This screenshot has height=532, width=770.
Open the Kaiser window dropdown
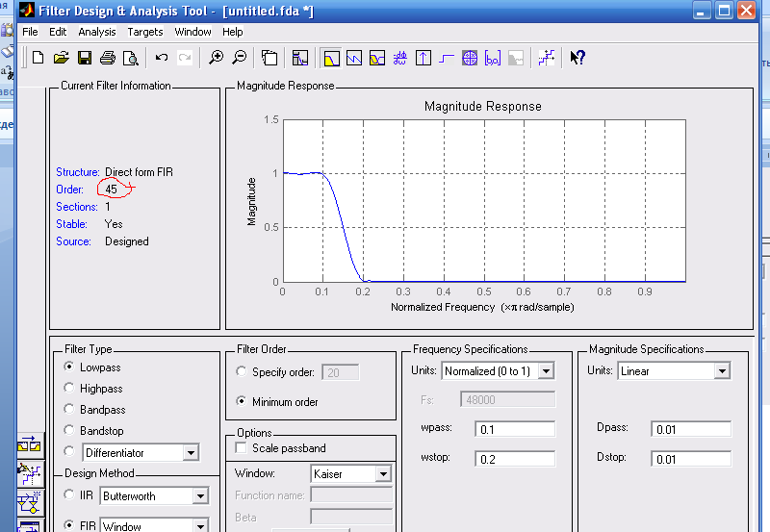[x=383, y=474]
